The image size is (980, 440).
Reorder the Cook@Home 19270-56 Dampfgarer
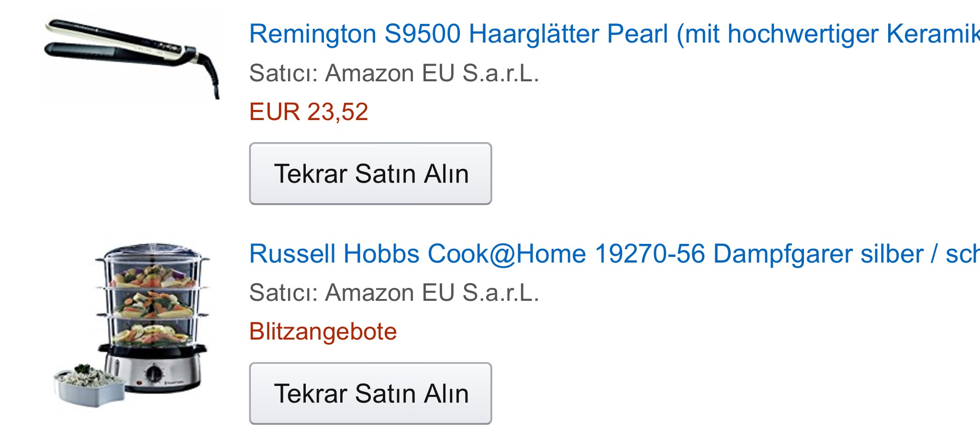(x=370, y=394)
